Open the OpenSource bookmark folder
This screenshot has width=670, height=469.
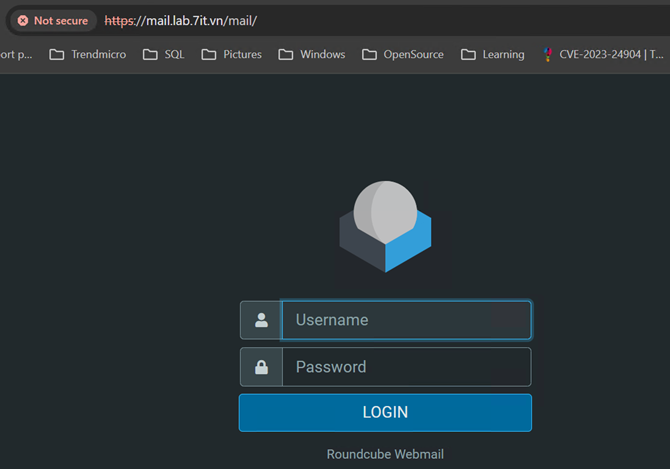[x=403, y=55]
